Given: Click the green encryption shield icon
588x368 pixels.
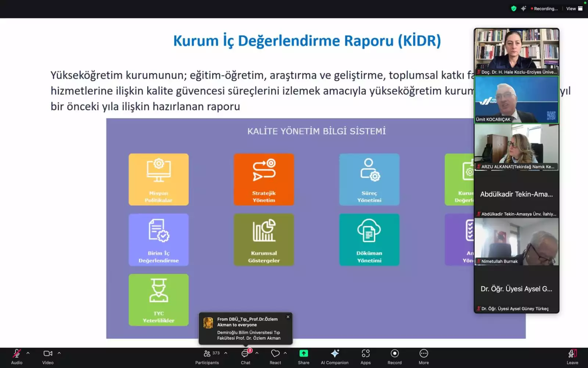Looking at the screenshot, I should click(x=514, y=8).
